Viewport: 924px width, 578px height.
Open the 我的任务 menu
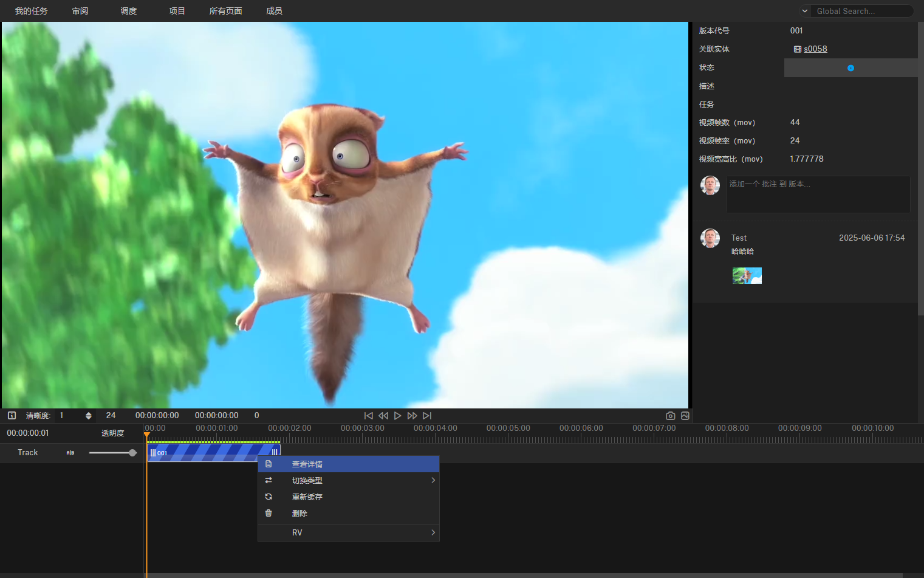pyautogui.click(x=32, y=11)
